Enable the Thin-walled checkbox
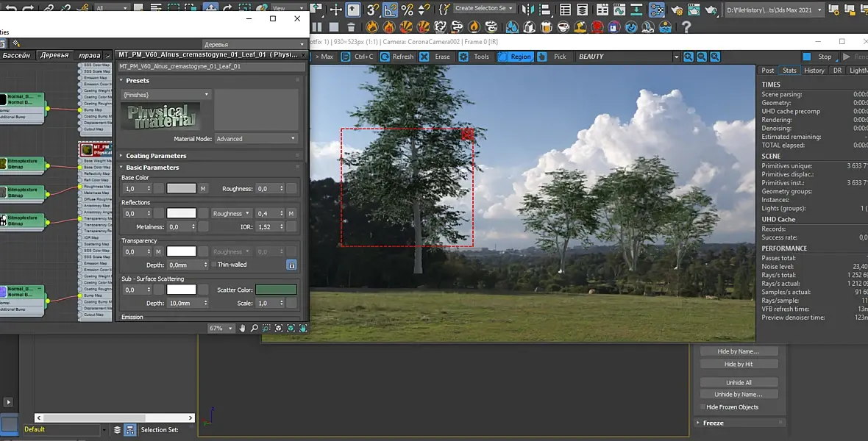This screenshot has width=868, height=441. pyautogui.click(x=214, y=265)
